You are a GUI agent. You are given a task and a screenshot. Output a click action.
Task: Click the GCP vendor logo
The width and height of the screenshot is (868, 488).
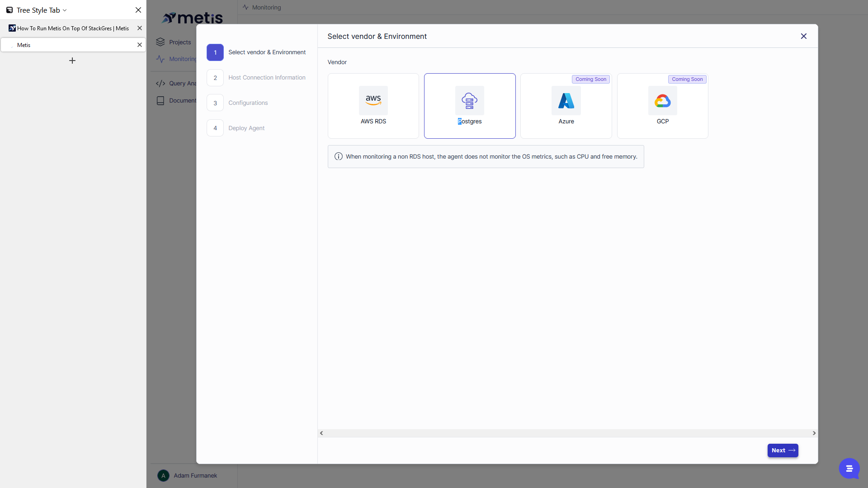[x=663, y=100]
